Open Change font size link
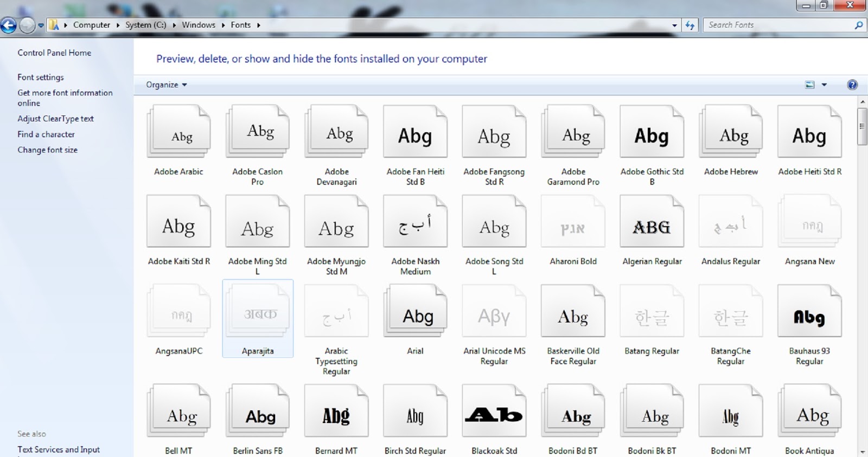Screen dimensions: 868x457 tap(47, 150)
